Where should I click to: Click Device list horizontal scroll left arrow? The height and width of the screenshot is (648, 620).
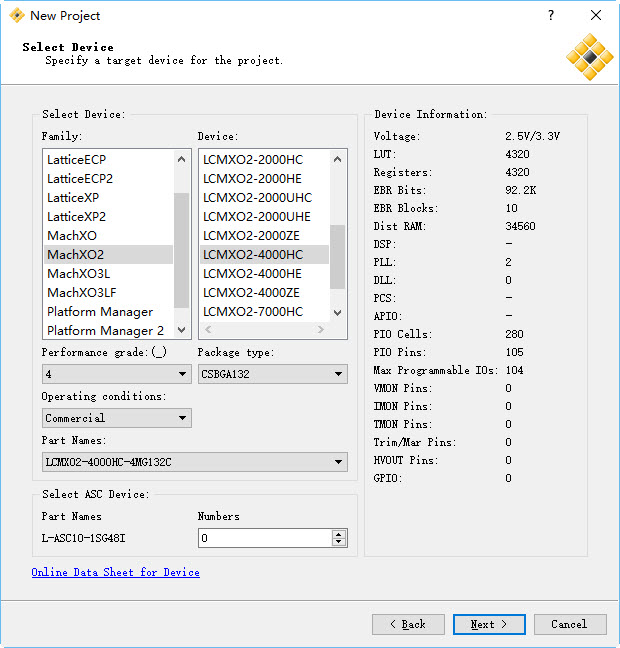click(208, 329)
